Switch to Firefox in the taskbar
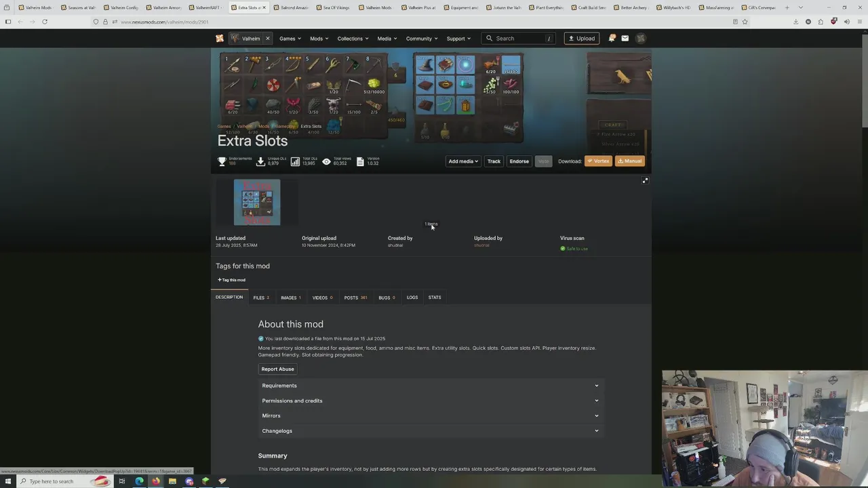The width and height of the screenshot is (868, 488). click(x=155, y=481)
